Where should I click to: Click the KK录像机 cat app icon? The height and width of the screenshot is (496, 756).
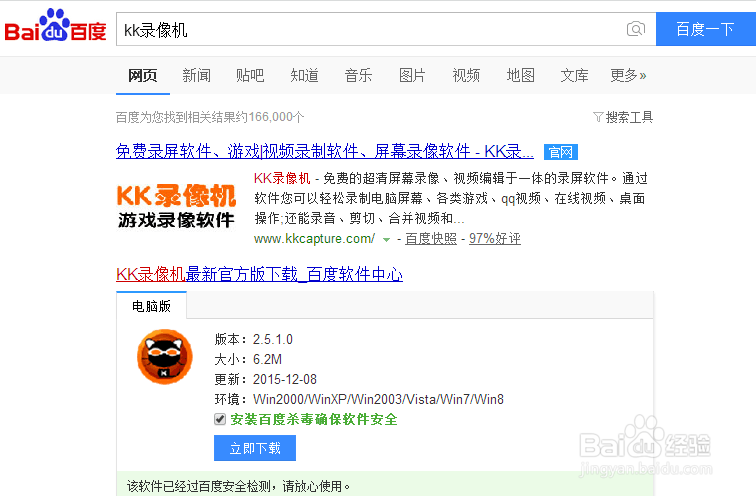click(164, 357)
